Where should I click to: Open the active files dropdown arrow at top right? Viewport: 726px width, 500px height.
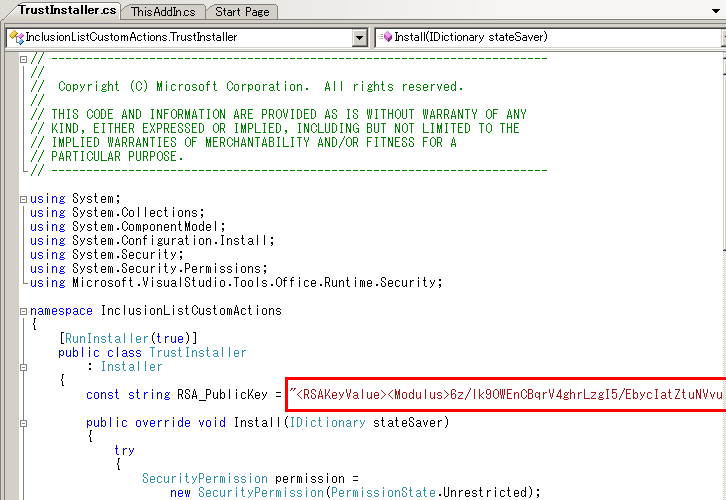tap(716, 11)
